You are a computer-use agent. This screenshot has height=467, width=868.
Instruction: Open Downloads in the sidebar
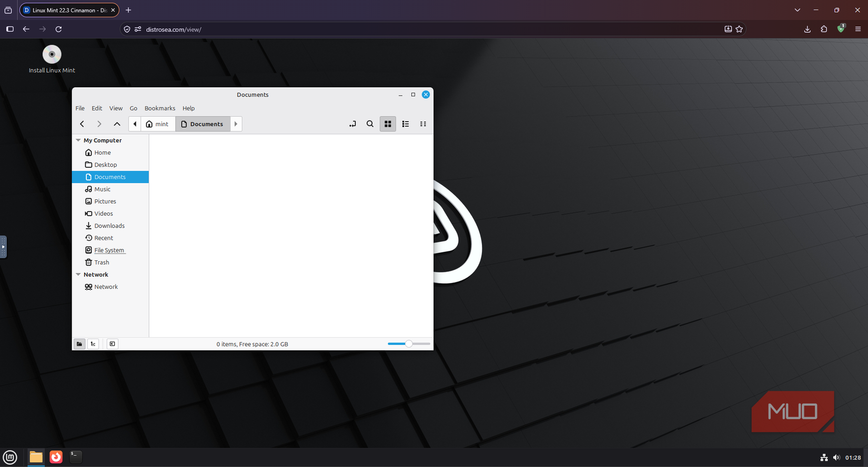pos(110,226)
